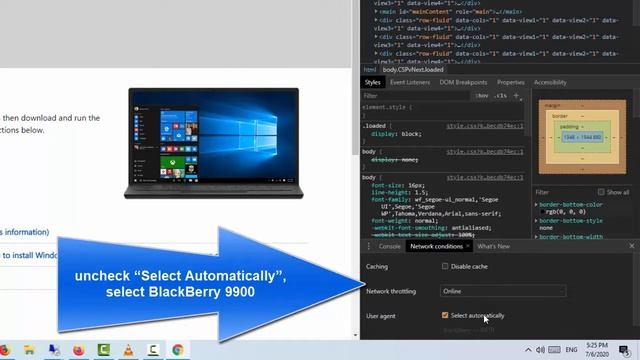This screenshot has width=640, height=360.
Task: Open the network computers taskbar icon
Action: click(54, 350)
